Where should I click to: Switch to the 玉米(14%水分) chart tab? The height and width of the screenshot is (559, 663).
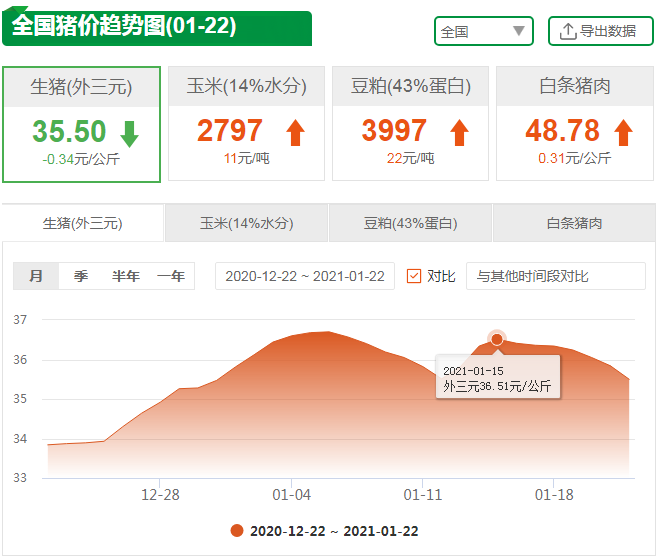[x=246, y=224]
